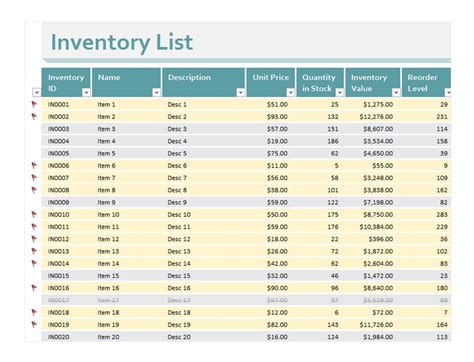Screen dimensions: 474x362
Task: Click the flag marker on row IN0007
Action: pyautogui.click(x=34, y=178)
